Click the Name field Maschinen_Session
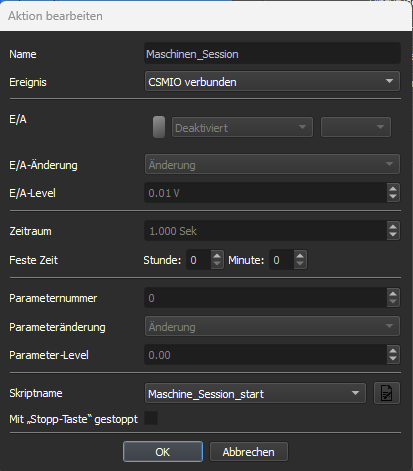The image size is (413, 471). click(x=272, y=53)
